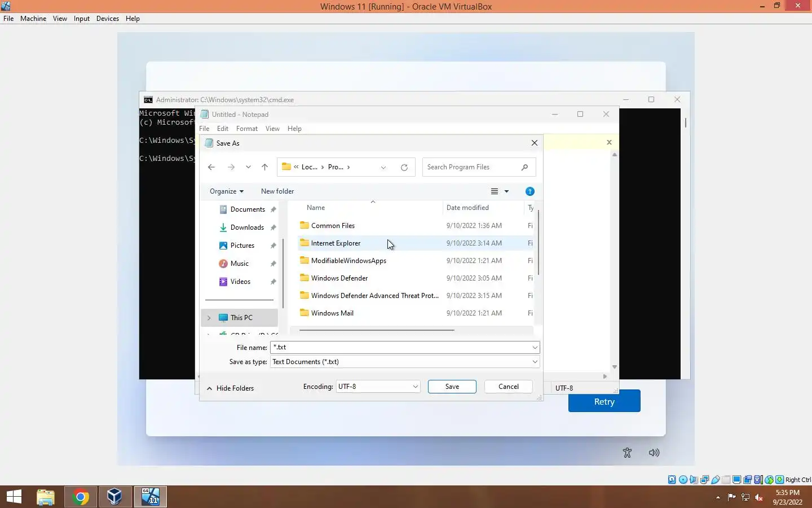
Task: Select Documents in the navigation pane
Action: coord(247,209)
